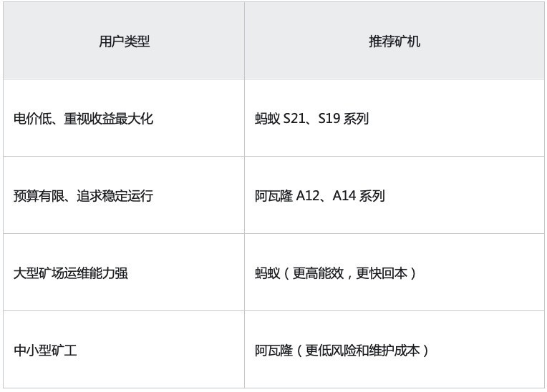Image resolution: width=547 pixels, height=392 pixels.
Task: Click the text S21 in the first row
Action: pos(294,119)
